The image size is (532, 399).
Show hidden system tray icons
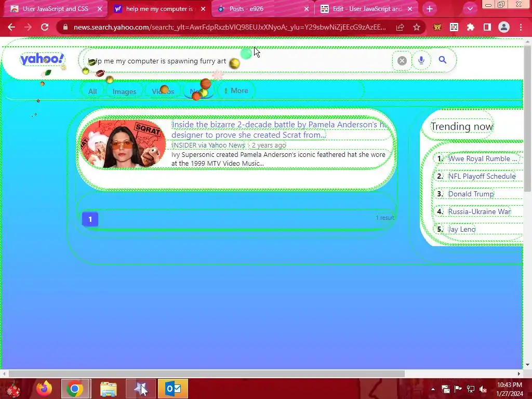coord(433,389)
